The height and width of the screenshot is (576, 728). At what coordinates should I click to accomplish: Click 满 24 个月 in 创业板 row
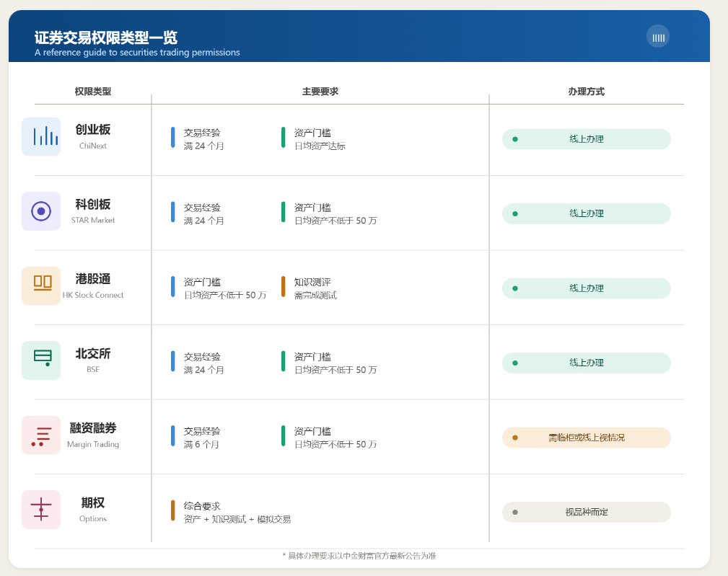click(203, 146)
